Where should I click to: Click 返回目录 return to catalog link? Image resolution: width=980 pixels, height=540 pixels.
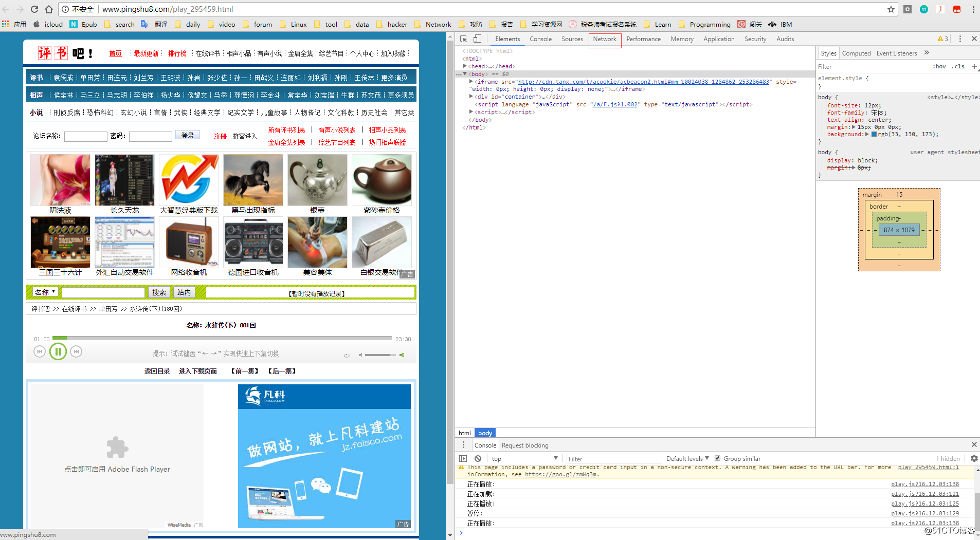pos(157,371)
